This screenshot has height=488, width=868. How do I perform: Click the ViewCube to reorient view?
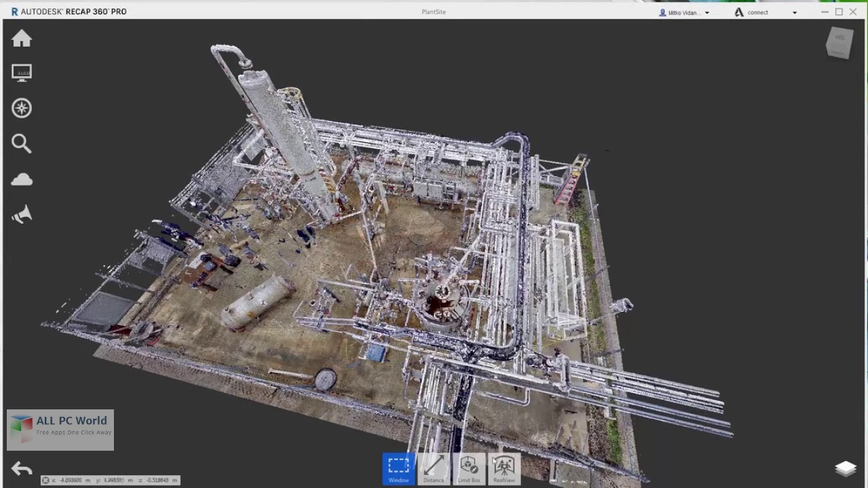click(x=839, y=43)
